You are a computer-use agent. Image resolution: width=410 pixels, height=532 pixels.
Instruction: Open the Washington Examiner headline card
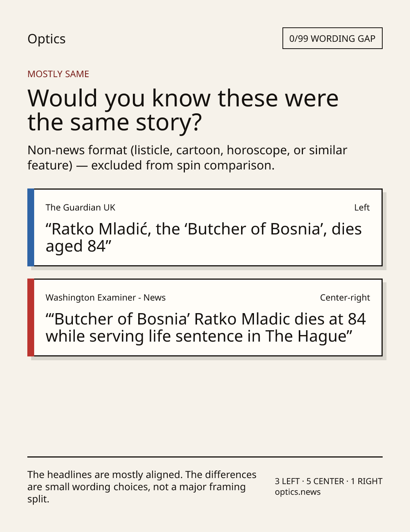click(205, 317)
